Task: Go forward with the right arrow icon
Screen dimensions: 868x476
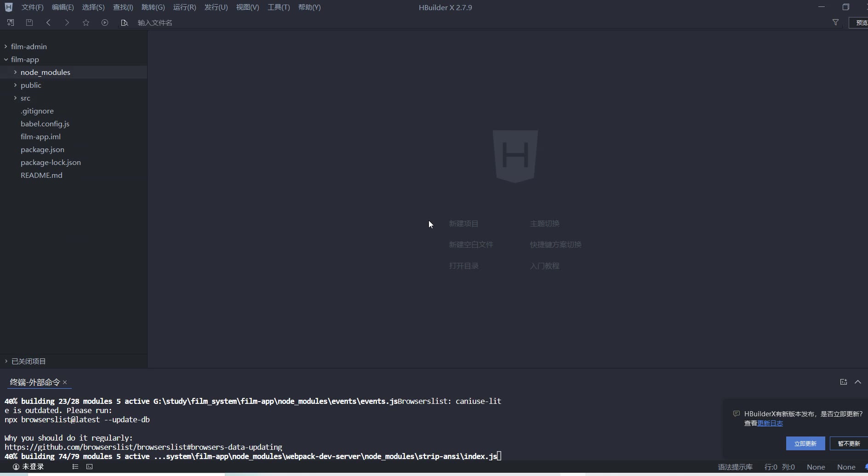Action: pyautogui.click(x=67, y=23)
